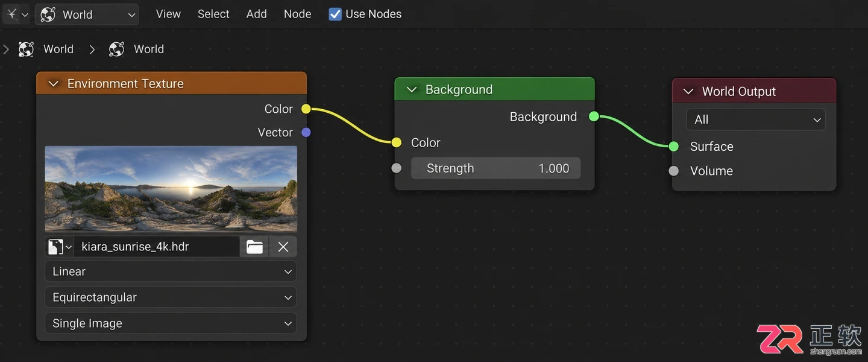This screenshot has height=362, width=868.
Task: Open the Node menu
Action: coord(297,14)
